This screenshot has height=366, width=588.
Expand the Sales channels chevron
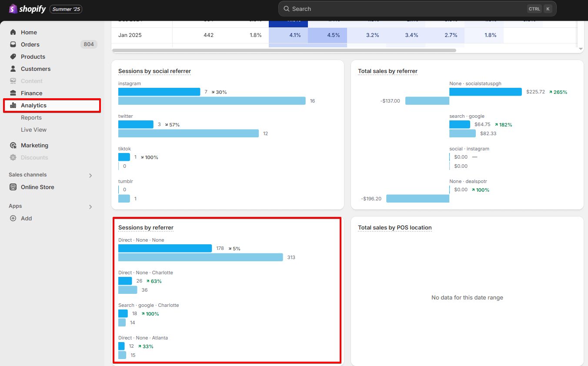point(90,176)
